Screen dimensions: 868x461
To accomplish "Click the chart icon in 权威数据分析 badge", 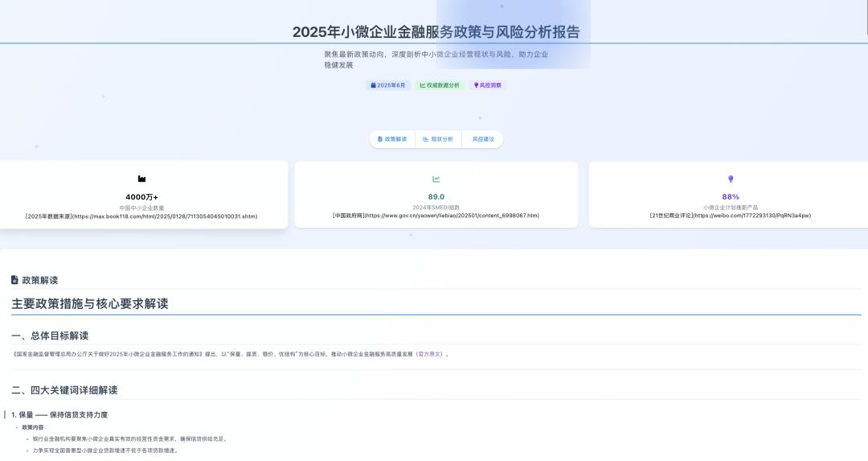I will pyautogui.click(x=423, y=85).
